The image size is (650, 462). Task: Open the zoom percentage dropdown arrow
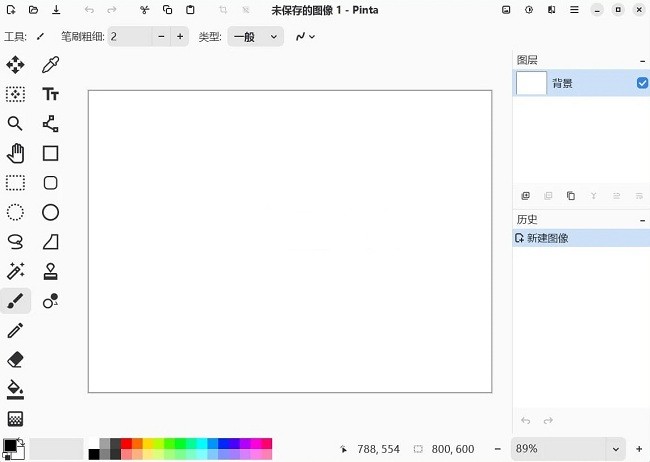point(616,449)
